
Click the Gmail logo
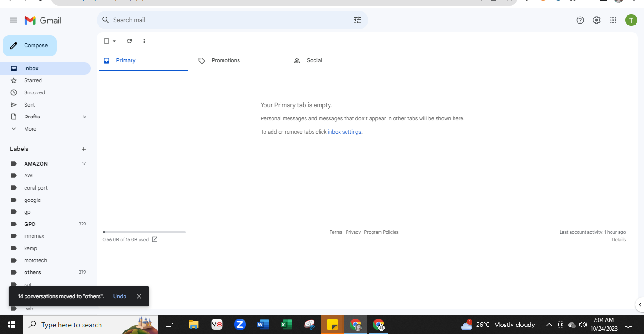43,20
